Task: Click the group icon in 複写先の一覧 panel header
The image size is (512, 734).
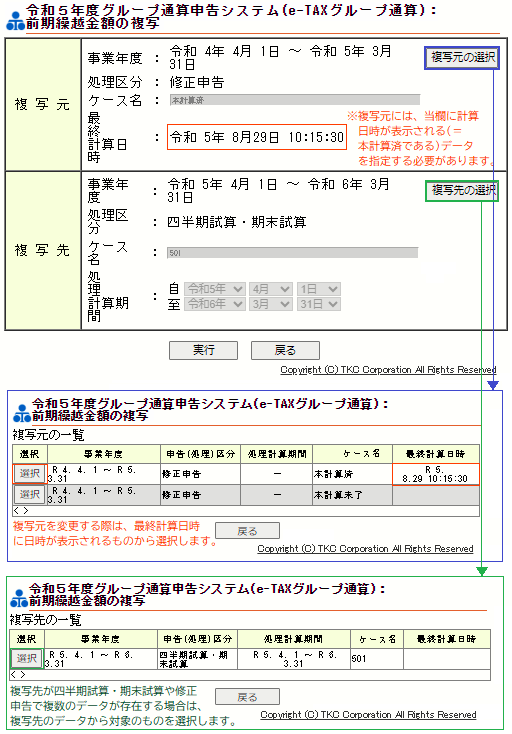Action: (x=19, y=598)
